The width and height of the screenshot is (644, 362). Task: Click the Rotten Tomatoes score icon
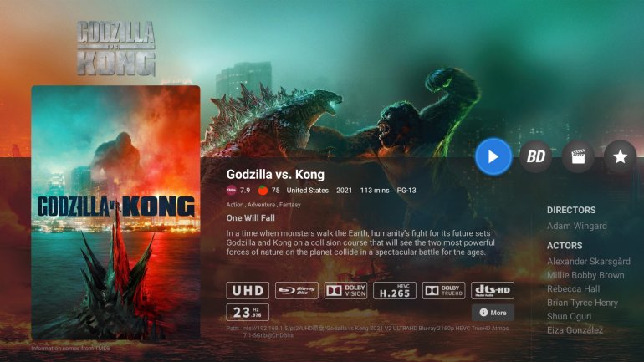pos(263,191)
